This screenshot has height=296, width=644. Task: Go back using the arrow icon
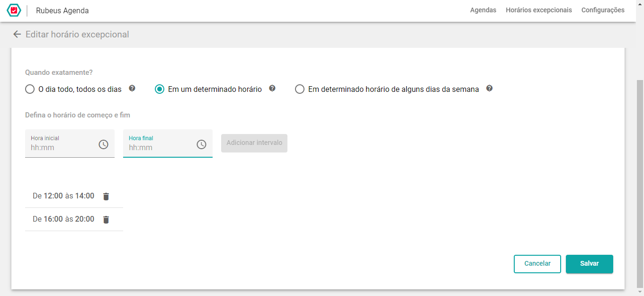click(x=17, y=34)
